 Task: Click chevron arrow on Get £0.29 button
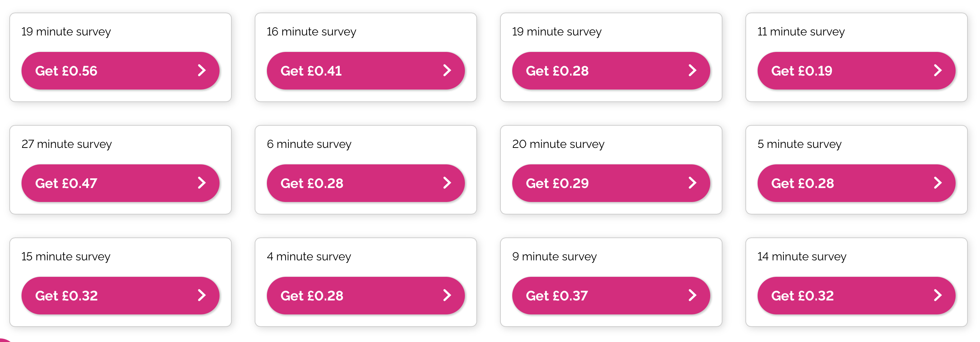click(693, 183)
